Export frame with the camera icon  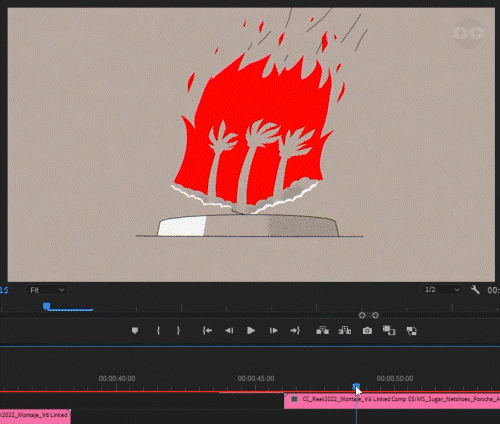click(x=367, y=330)
